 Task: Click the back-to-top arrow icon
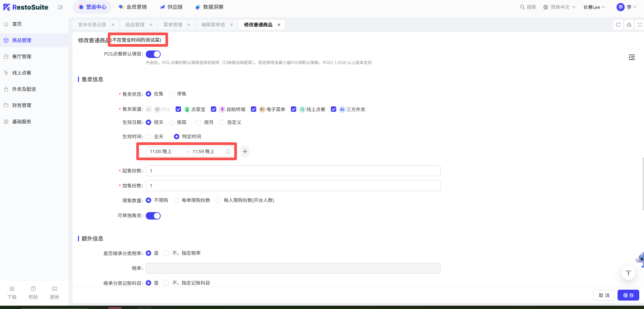[628, 273]
